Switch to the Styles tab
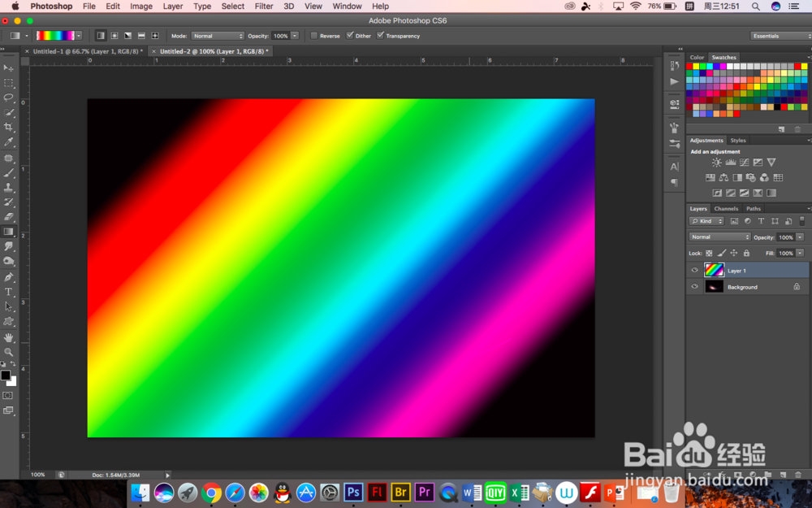812x508 pixels. coord(738,140)
